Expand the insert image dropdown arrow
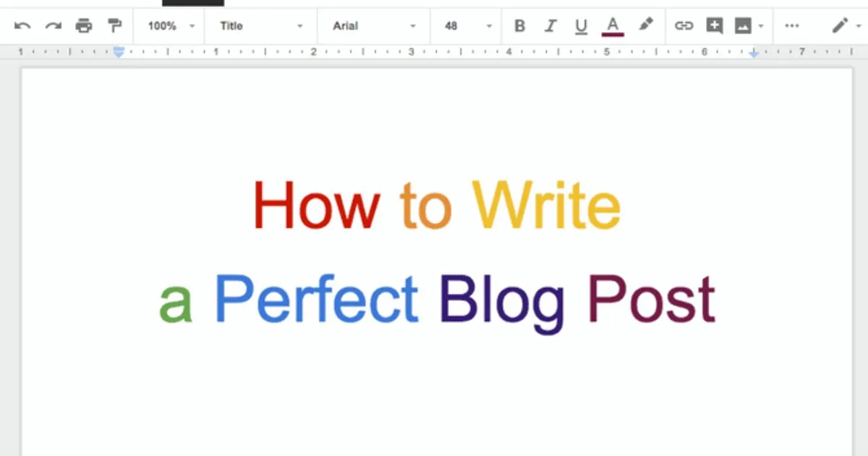The image size is (868, 456). 761,26
